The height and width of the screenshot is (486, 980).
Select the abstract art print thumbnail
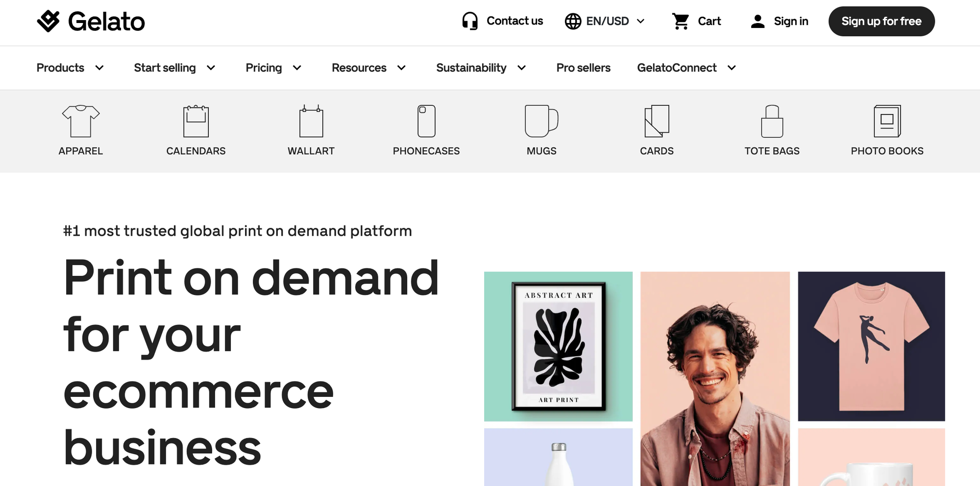pyautogui.click(x=558, y=346)
